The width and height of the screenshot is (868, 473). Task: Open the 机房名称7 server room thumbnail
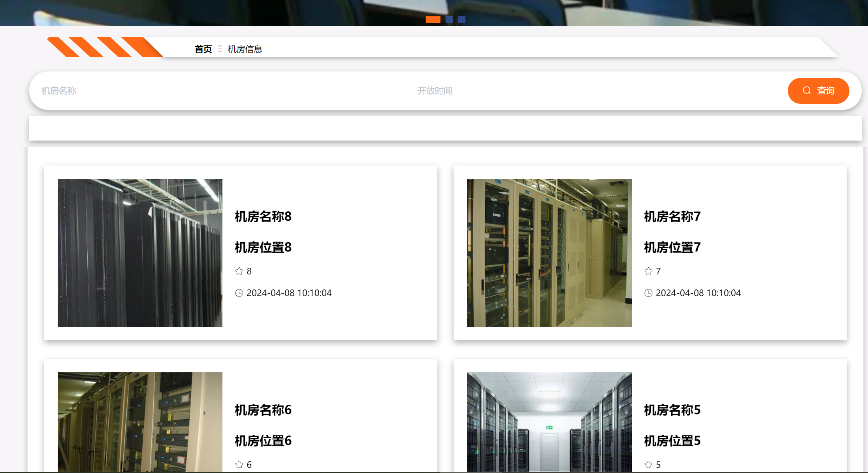point(549,253)
